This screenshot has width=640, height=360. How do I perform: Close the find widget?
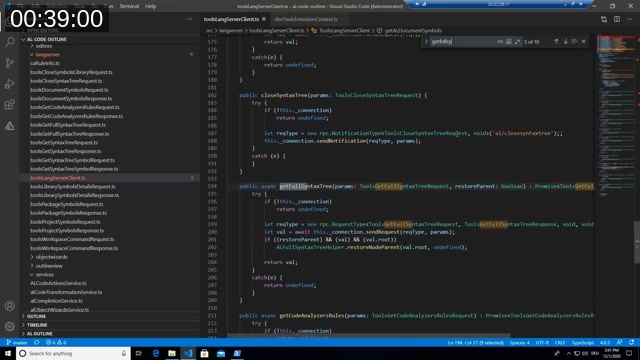pos(584,42)
